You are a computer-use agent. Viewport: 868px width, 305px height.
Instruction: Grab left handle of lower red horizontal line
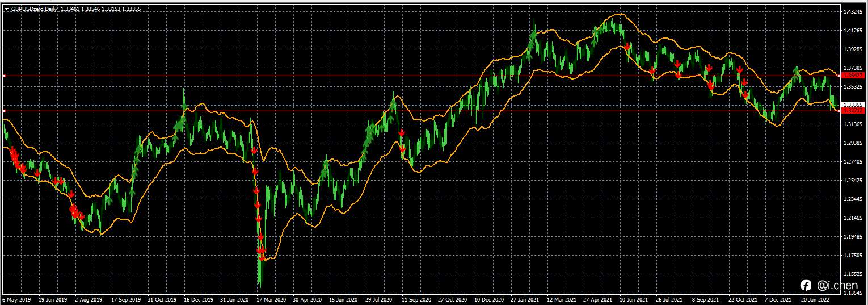pos(4,111)
